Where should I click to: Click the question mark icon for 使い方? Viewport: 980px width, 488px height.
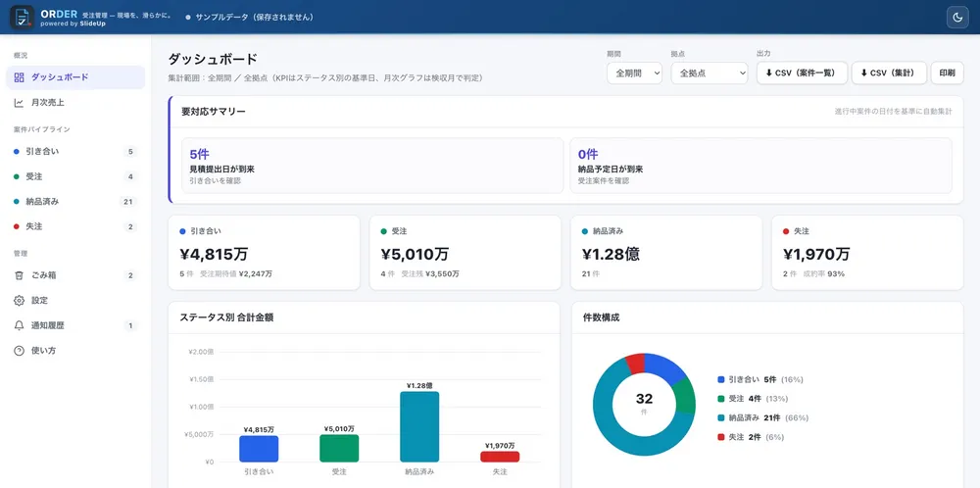point(19,351)
